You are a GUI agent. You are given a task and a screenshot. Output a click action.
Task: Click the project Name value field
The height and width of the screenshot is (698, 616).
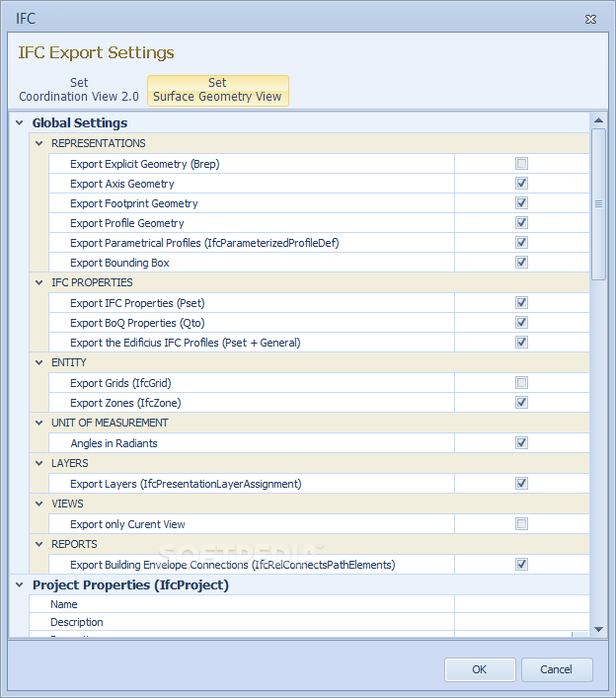pos(521,604)
